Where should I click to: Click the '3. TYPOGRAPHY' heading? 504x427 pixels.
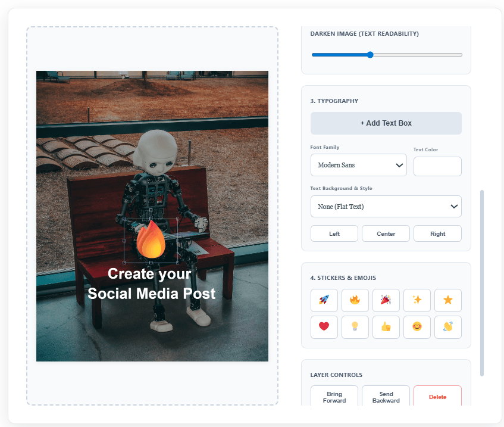pyautogui.click(x=334, y=101)
